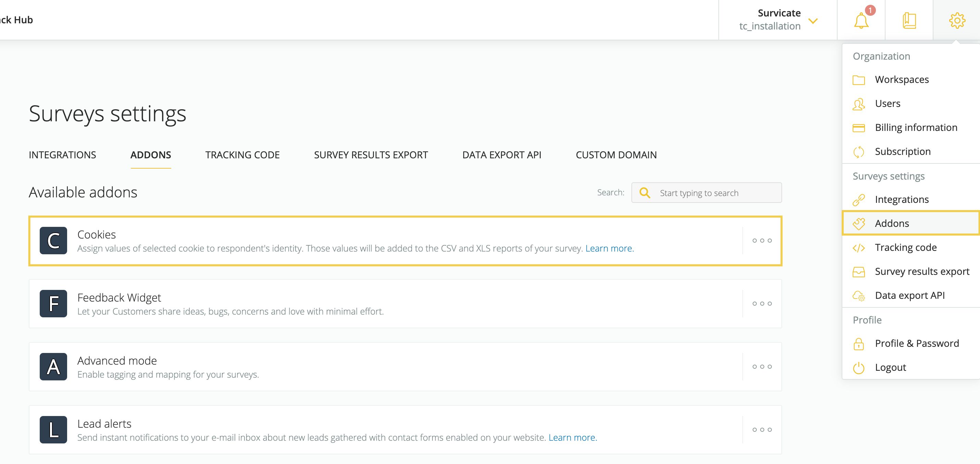This screenshot has height=464, width=980.
Task: Click the Profile & Password lock icon
Action: pos(859,344)
